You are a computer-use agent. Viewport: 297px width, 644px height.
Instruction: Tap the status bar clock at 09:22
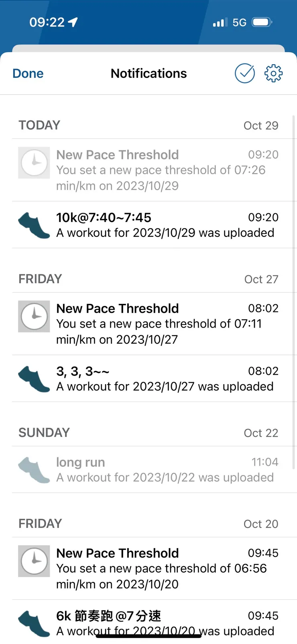(47, 22)
